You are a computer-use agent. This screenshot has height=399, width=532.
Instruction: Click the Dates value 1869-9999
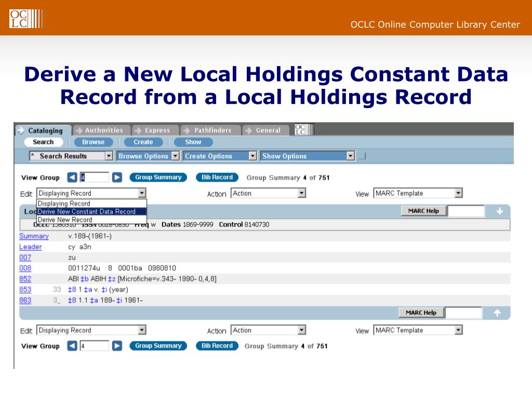198,224
